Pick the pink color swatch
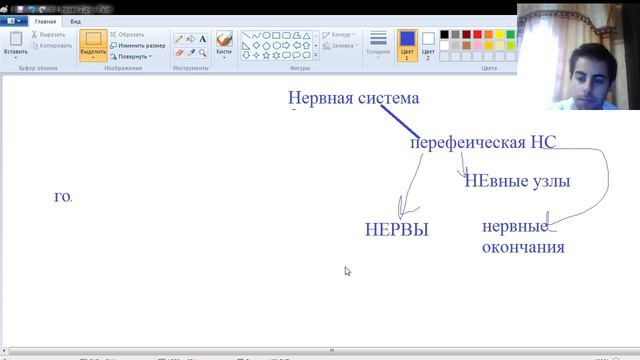This screenshot has width=640, height=360. pyautogui.click(x=478, y=45)
